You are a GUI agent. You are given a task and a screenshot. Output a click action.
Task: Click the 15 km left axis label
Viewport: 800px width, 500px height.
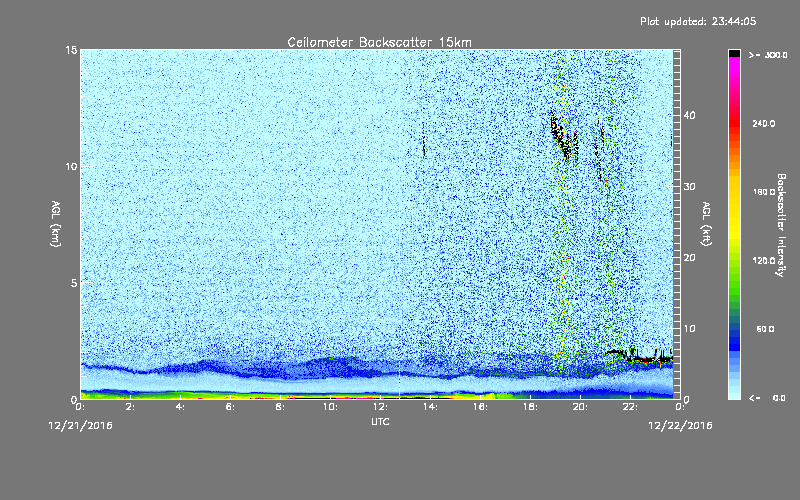(x=71, y=50)
